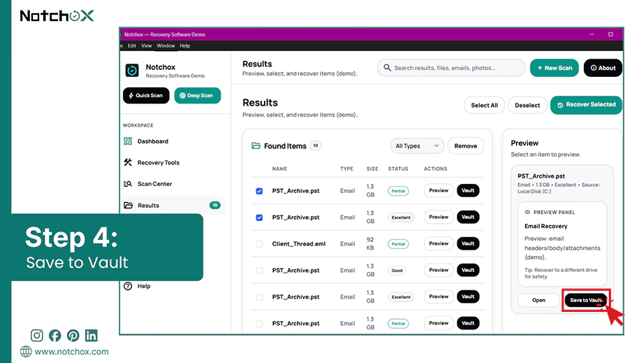Screen dimensions: 644x363
Task: Uncheck the second PST_Archive.pst Excellent row
Action: (x=259, y=218)
